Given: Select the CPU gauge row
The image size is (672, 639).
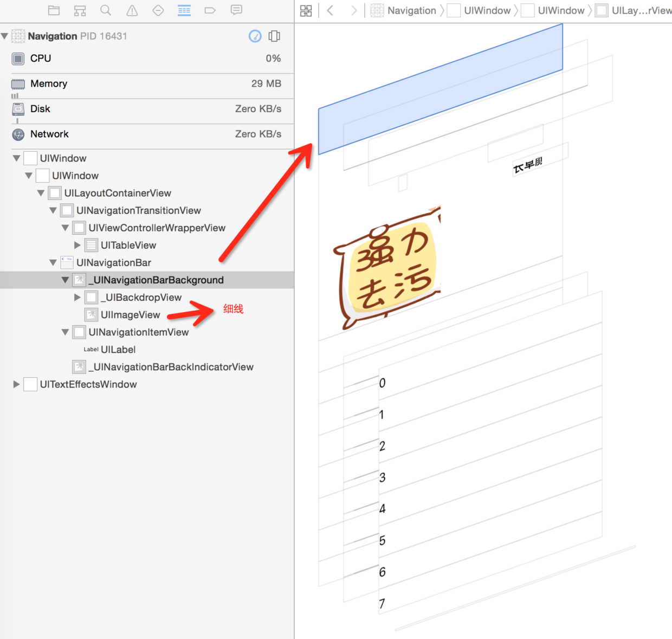Looking at the screenshot, I should coord(147,59).
